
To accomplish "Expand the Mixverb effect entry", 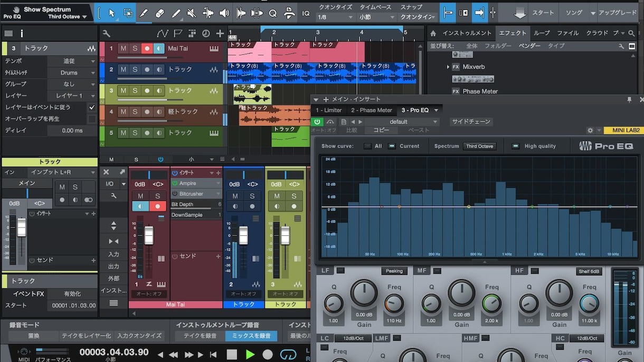I will pos(448,67).
